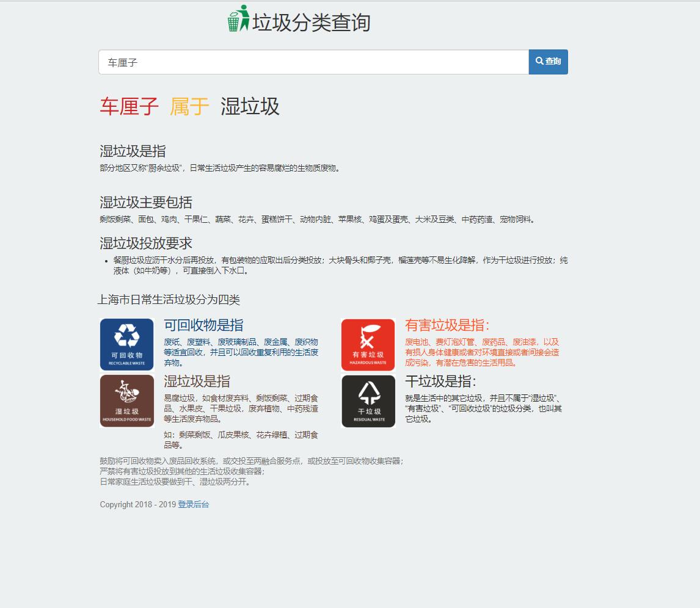Click inside the search input box

click(x=305, y=61)
